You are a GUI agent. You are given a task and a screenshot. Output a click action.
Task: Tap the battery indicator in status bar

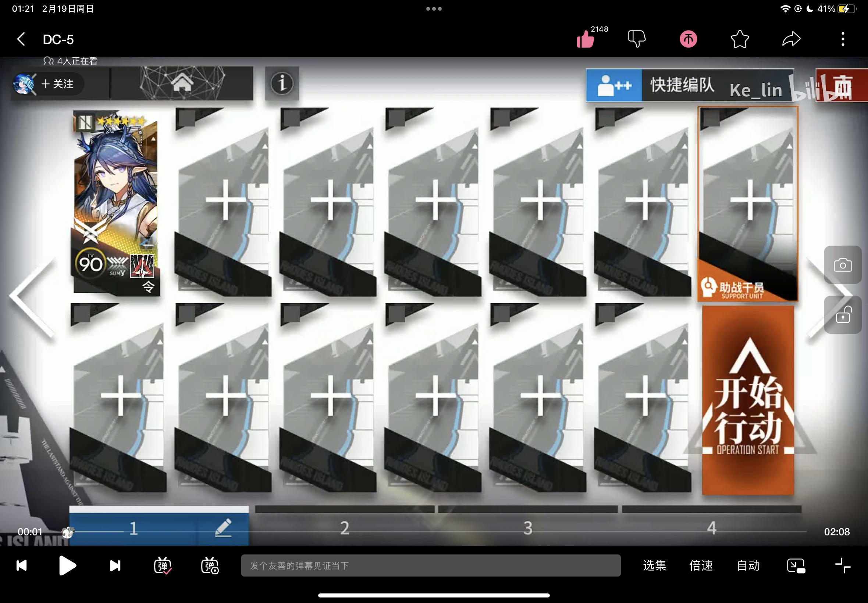[846, 9]
